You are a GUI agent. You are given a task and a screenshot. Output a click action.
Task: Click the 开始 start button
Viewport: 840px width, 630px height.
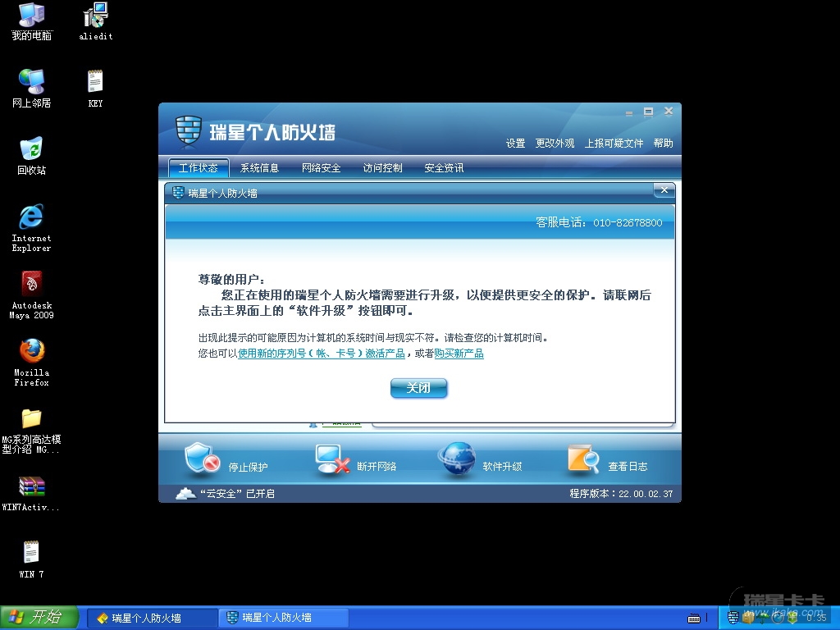point(39,618)
